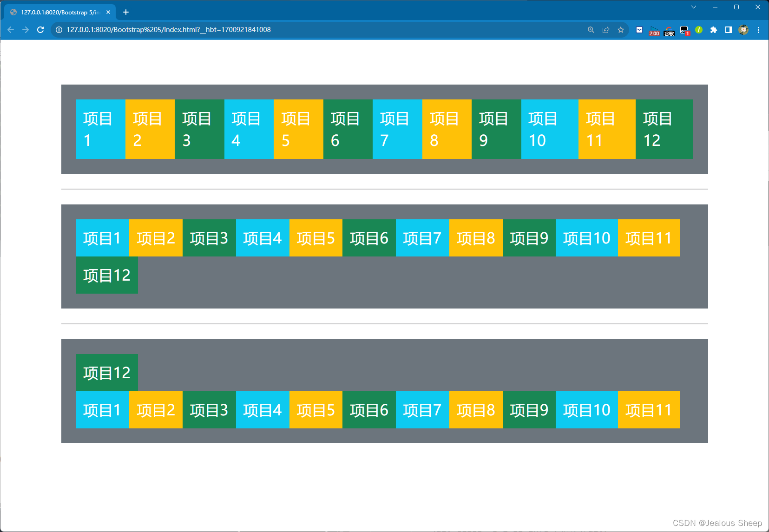The image size is (769, 532).
Task: Select the 127.0.0.1:8020 browser tab
Action: (x=60, y=12)
